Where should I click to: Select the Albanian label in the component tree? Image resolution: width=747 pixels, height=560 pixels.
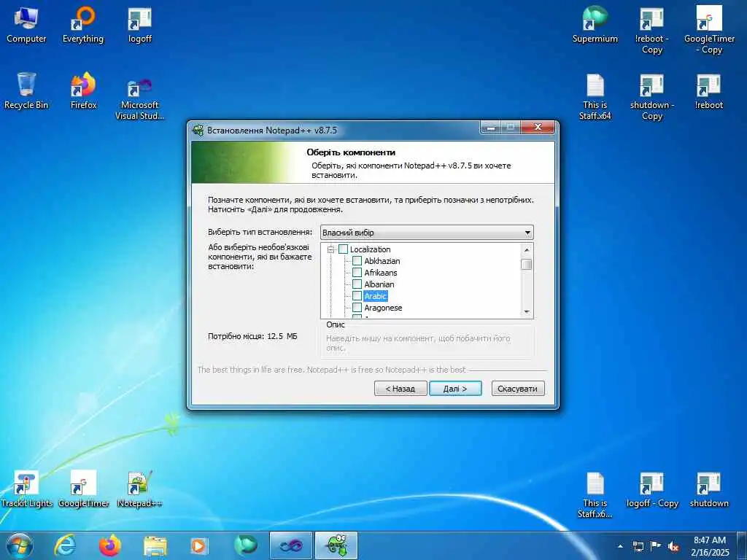click(x=379, y=284)
